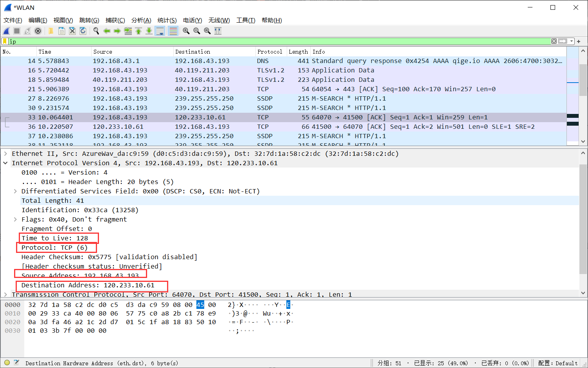Jump to the first packet
This screenshot has width=588, height=368.
[138, 31]
